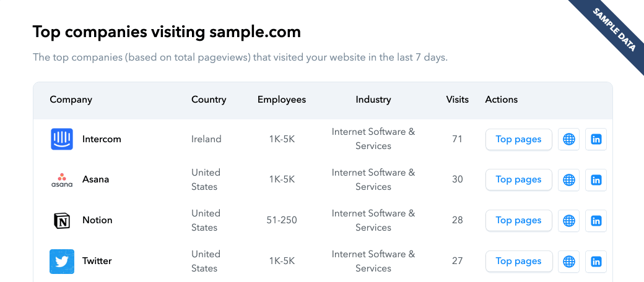Viewport: 644px width, 282px height.
Task: Open Notion's LinkedIn page icon
Action: (596, 221)
